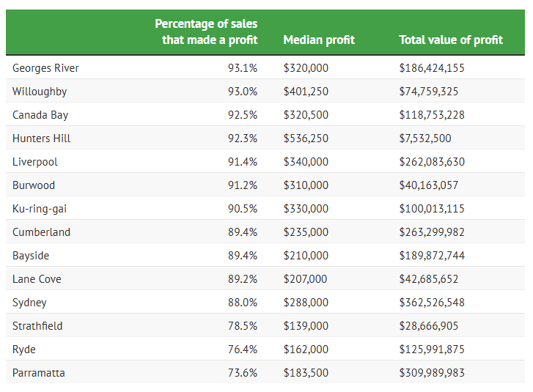Click the Burwood 91.2% percentage cell
Image resolution: width=533 pixels, height=392 pixels.
pyautogui.click(x=243, y=185)
